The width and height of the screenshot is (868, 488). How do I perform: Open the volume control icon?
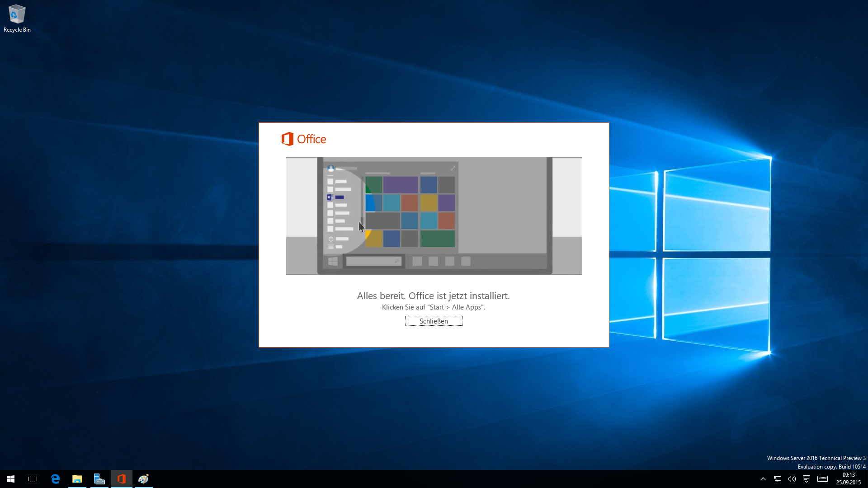click(792, 479)
